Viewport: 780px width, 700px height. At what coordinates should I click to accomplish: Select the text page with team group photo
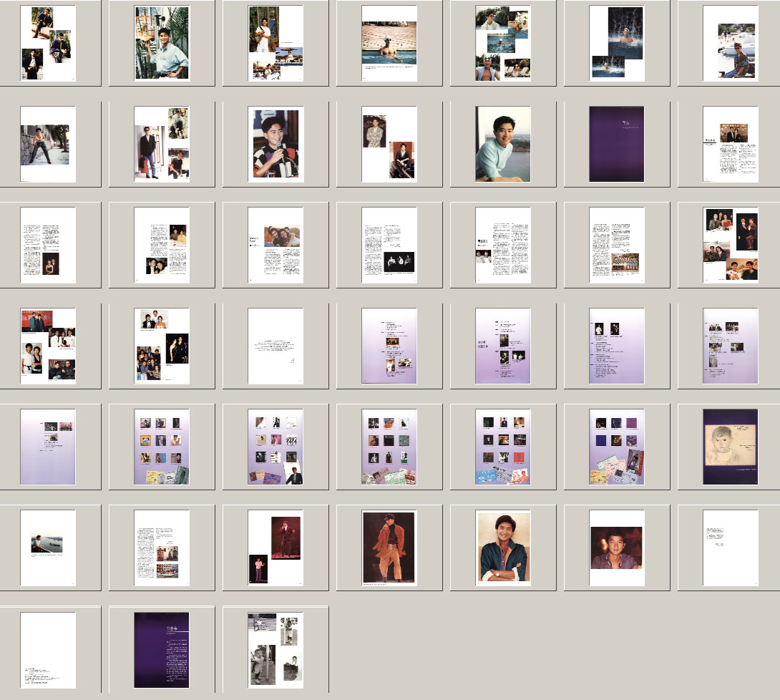tap(617, 245)
